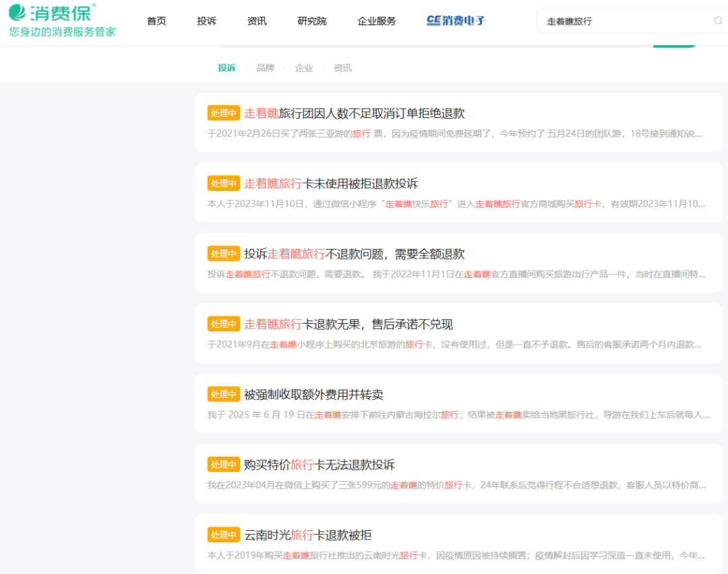Click the search magnifier icon
728x574 pixels.
[718, 21]
